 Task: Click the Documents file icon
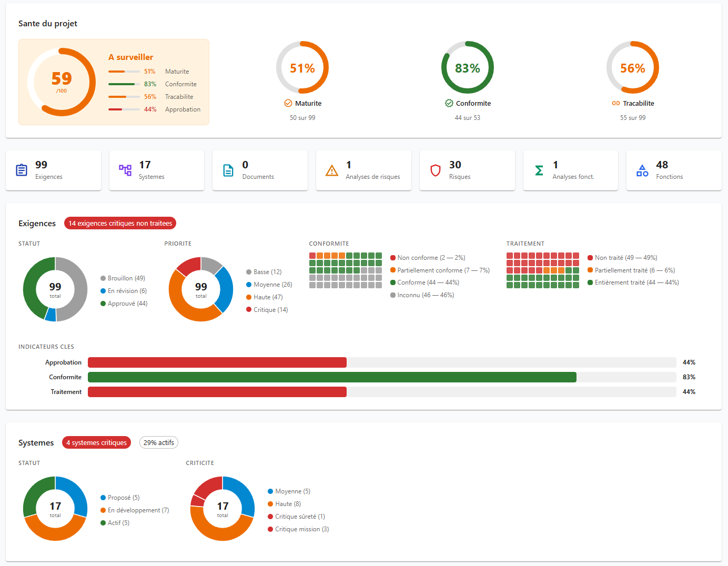coord(228,170)
